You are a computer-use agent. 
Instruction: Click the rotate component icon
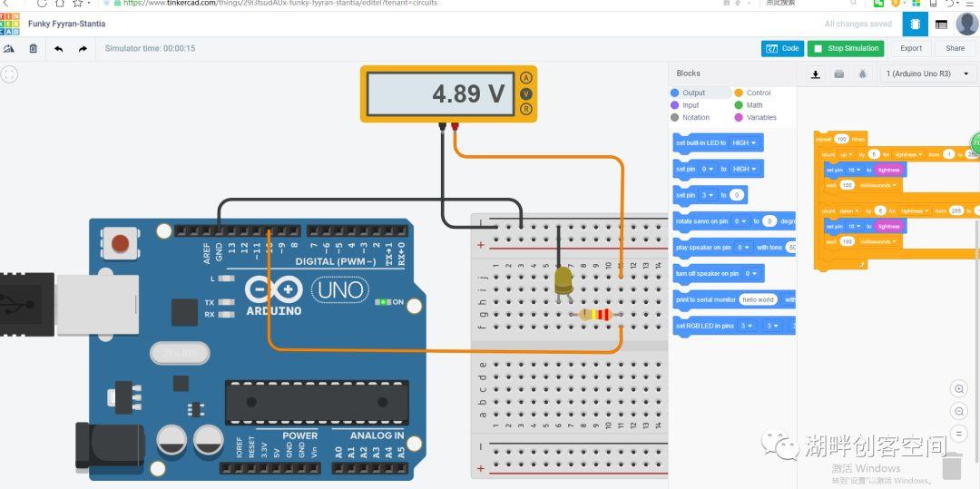(9, 48)
